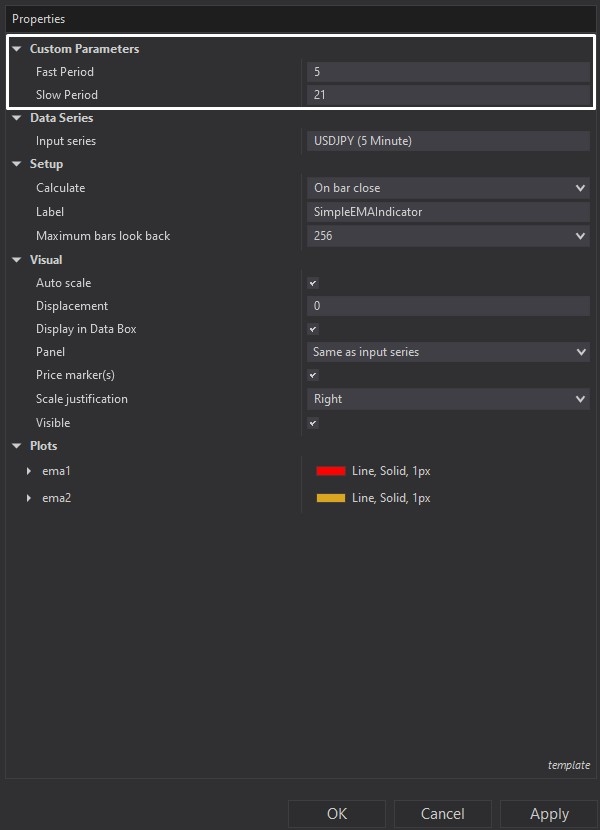This screenshot has height=830, width=600.
Task: Expand the ema2 plot settings
Action: 27,498
